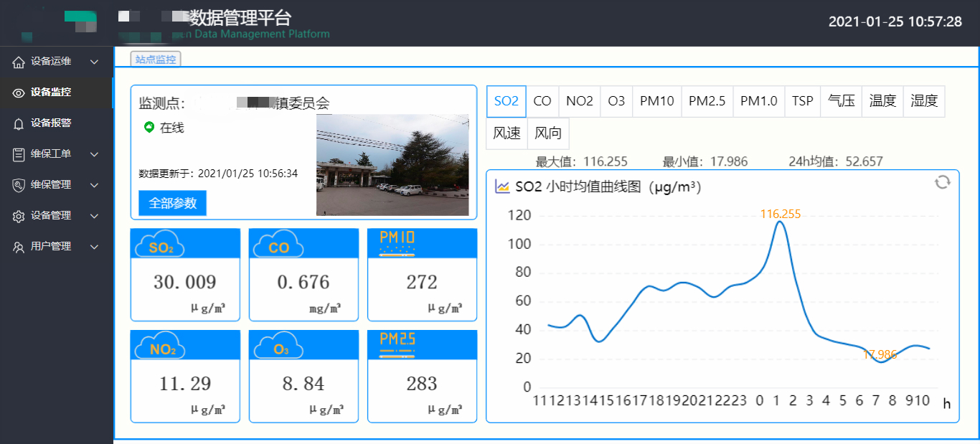Screen dimensions: 980x444
Task: Click the 全部参数 button
Action: [171, 203]
